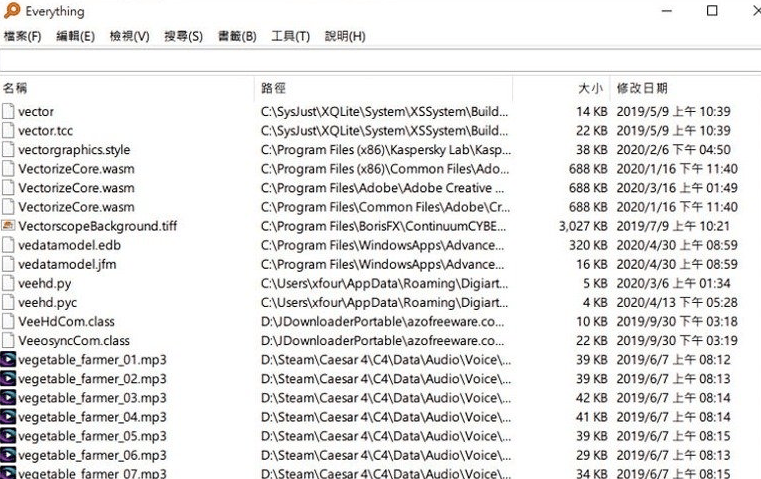Open the 檢視(V) menu

129,36
